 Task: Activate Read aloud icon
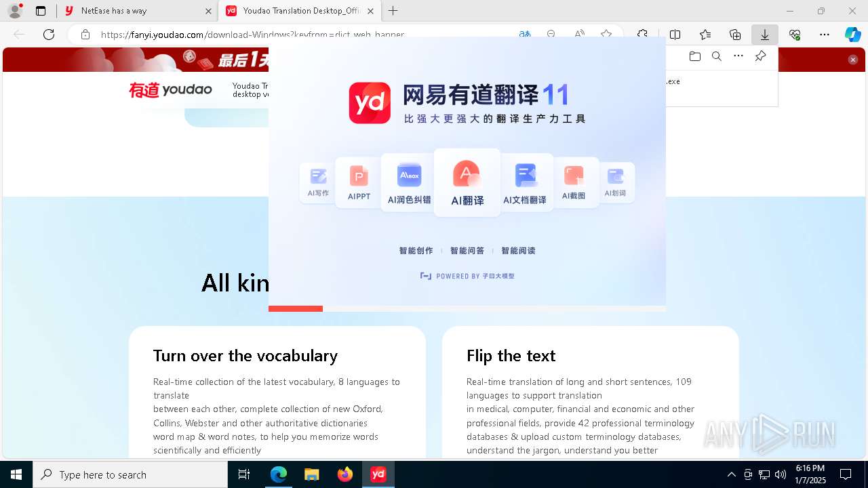click(x=579, y=35)
